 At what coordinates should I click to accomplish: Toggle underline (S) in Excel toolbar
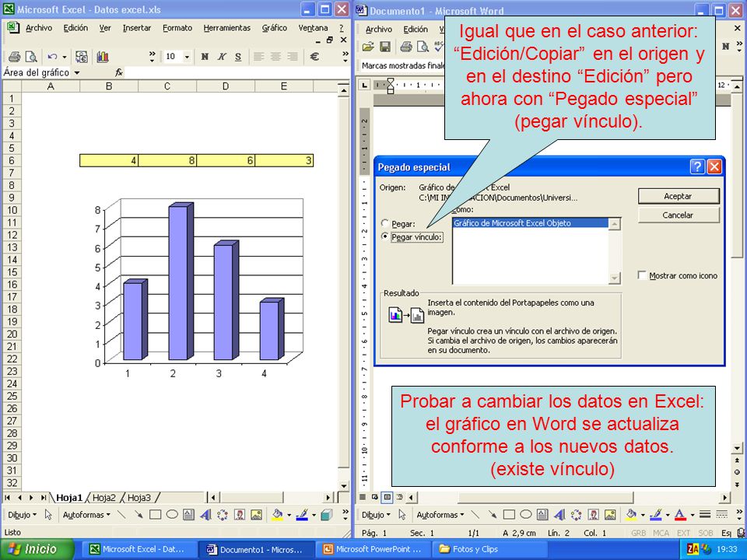[238, 57]
